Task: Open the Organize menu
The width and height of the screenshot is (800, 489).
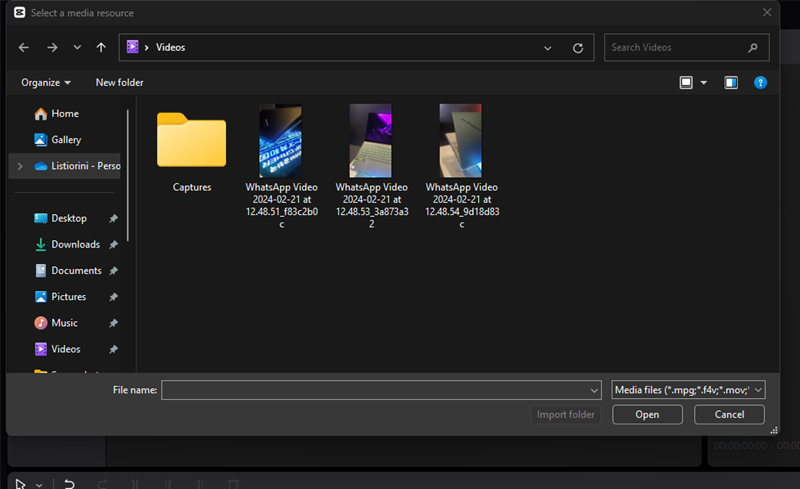Action: (x=46, y=82)
